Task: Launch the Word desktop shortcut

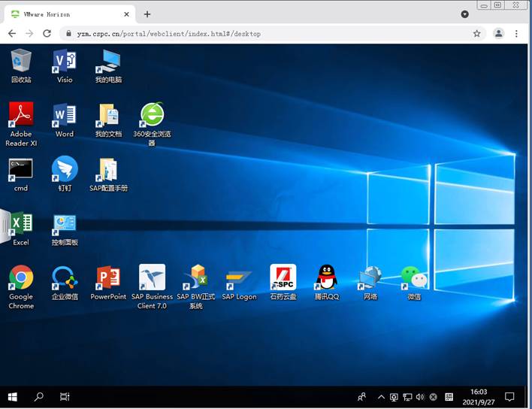Action: coord(65,120)
